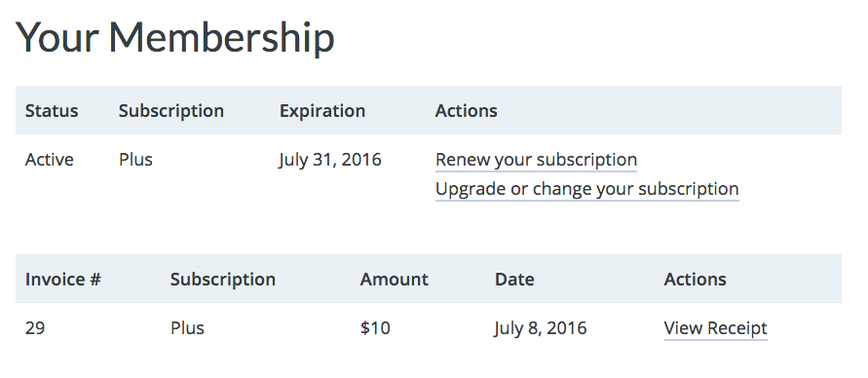
Task: Click the Invoice # column header
Action: [x=63, y=280]
